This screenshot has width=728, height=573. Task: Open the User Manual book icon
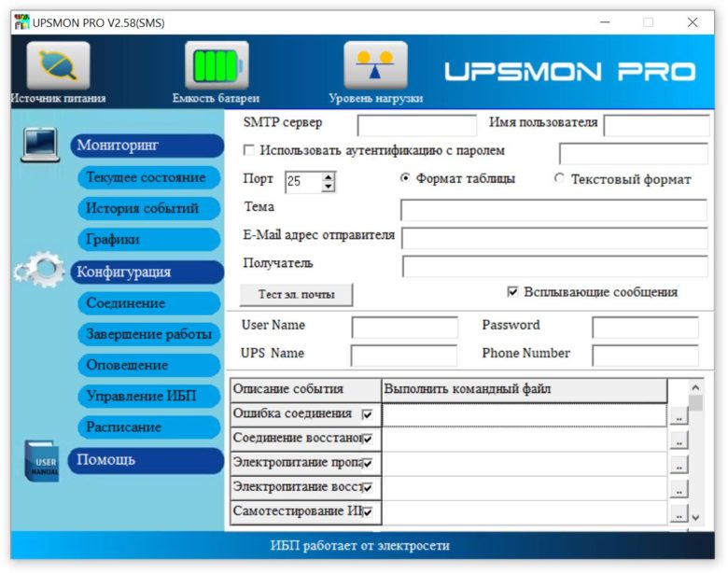(x=41, y=461)
